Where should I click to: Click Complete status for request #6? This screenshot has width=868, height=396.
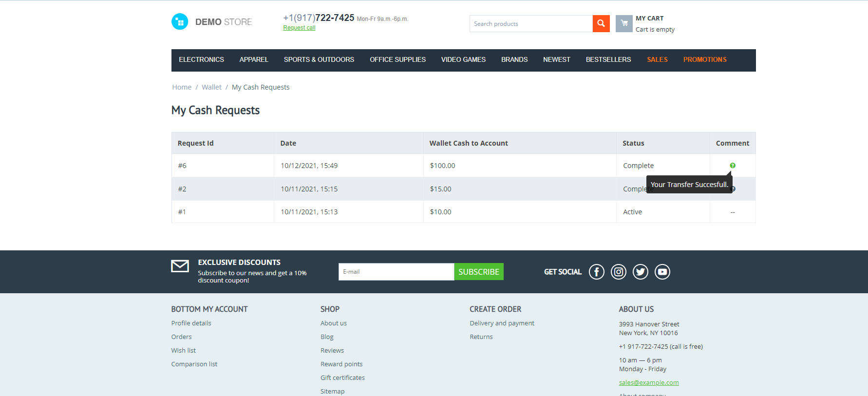638,166
